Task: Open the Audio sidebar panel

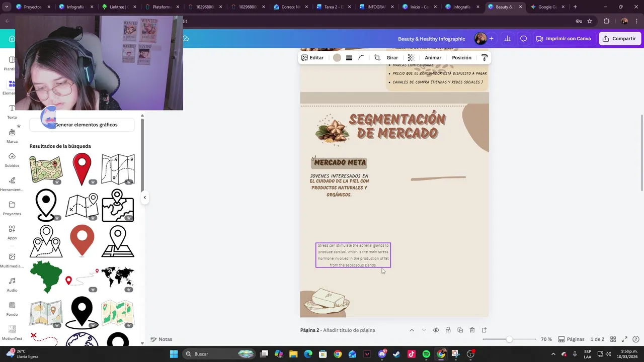Action: click(x=12, y=285)
